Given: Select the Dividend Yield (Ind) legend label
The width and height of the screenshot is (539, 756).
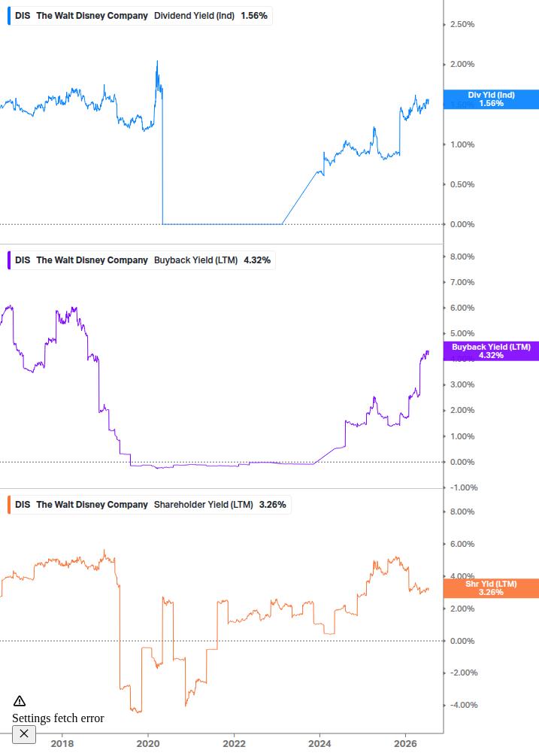Looking at the screenshot, I should [194, 16].
